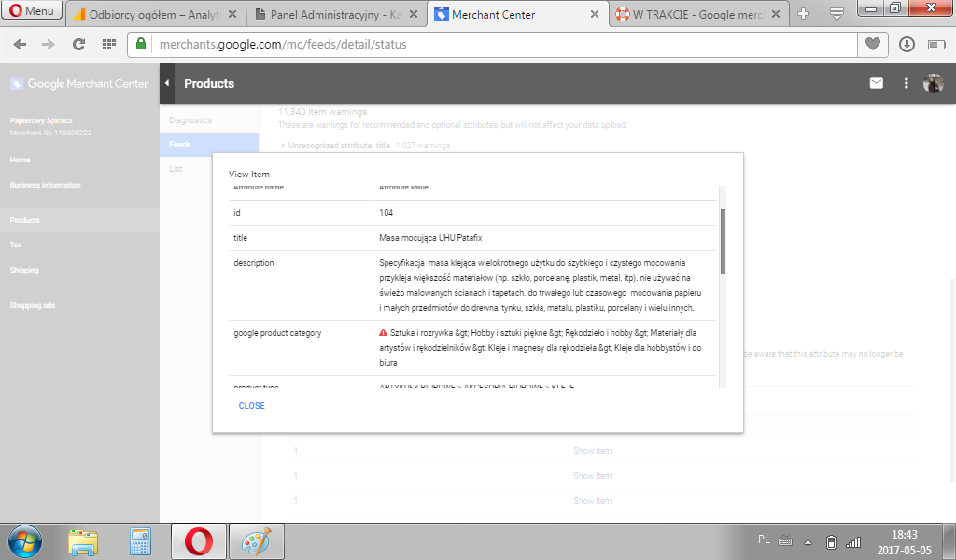This screenshot has width=956, height=560.
Task: Collapse the sidebar with arrow
Action: pyautogui.click(x=167, y=83)
